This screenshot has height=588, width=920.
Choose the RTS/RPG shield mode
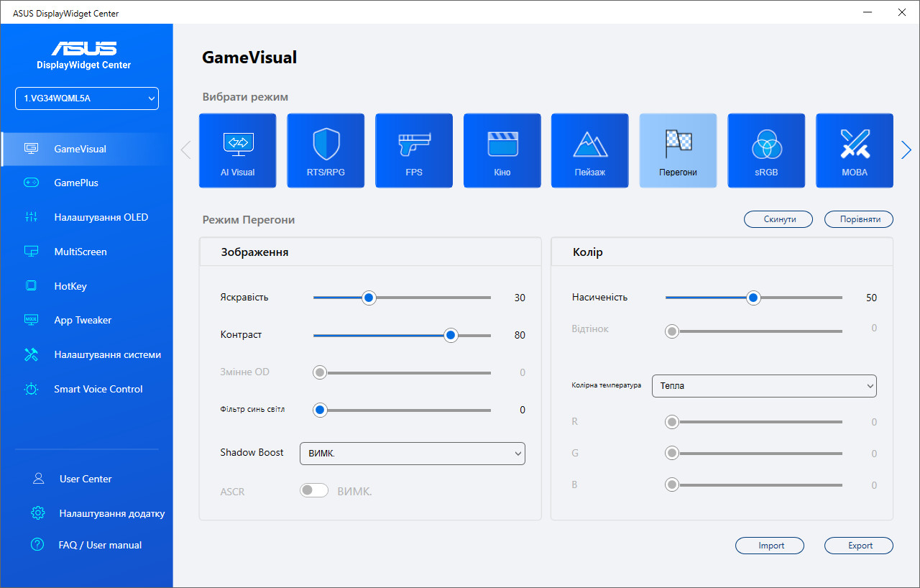(x=326, y=150)
